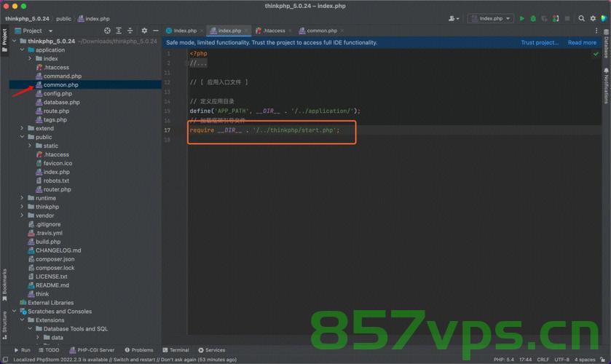Viewport: 611px width, 364px height.
Task: Expand the index folder under application
Action: pyautogui.click(x=30, y=58)
